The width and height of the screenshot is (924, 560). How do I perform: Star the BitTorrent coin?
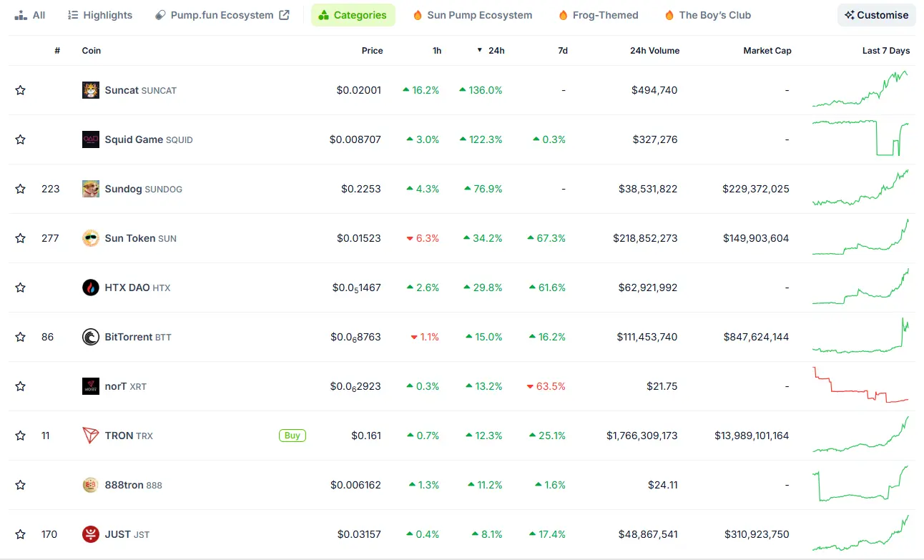[x=20, y=337]
